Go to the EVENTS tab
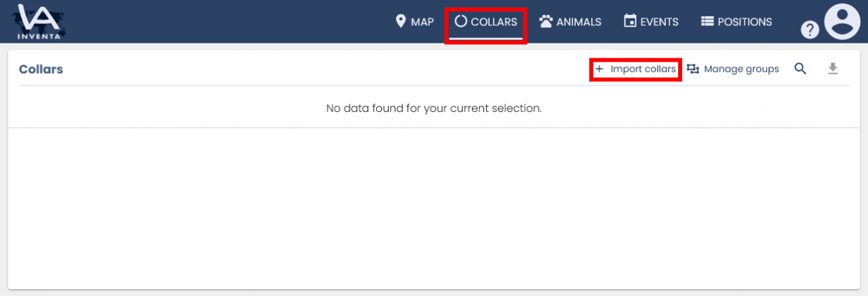868x296 pixels. [x=659, y=22]
